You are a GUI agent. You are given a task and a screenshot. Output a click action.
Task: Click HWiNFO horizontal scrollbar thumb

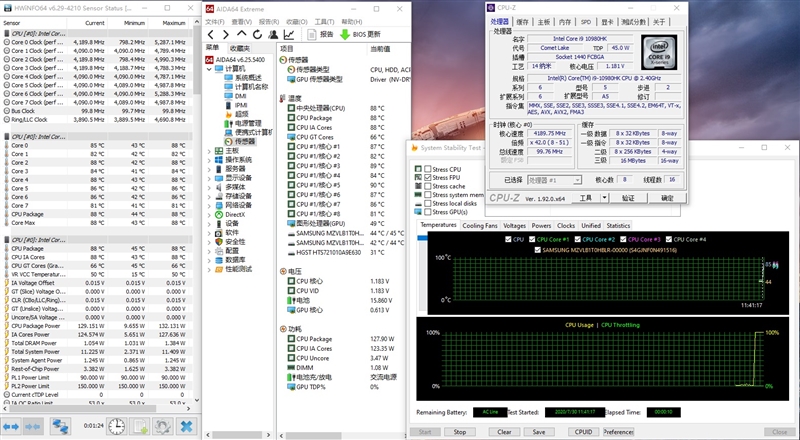pyautogui.click(x=82, y=408)
